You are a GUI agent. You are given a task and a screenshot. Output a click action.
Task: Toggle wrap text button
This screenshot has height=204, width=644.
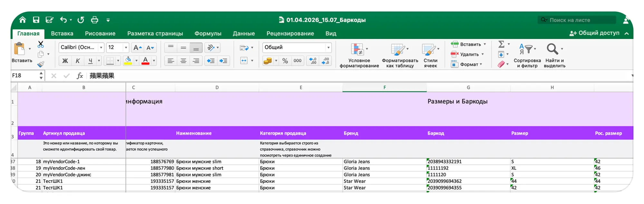(x=244, y=48)
